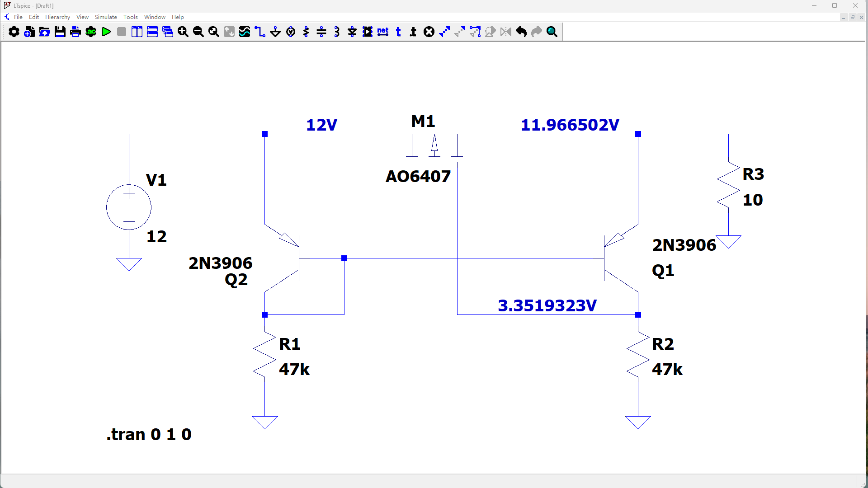This screenshot has height=488, width=868.
Task: Click the grey stop simulation button
Action: pyautogui.click(x=122, y=32)
